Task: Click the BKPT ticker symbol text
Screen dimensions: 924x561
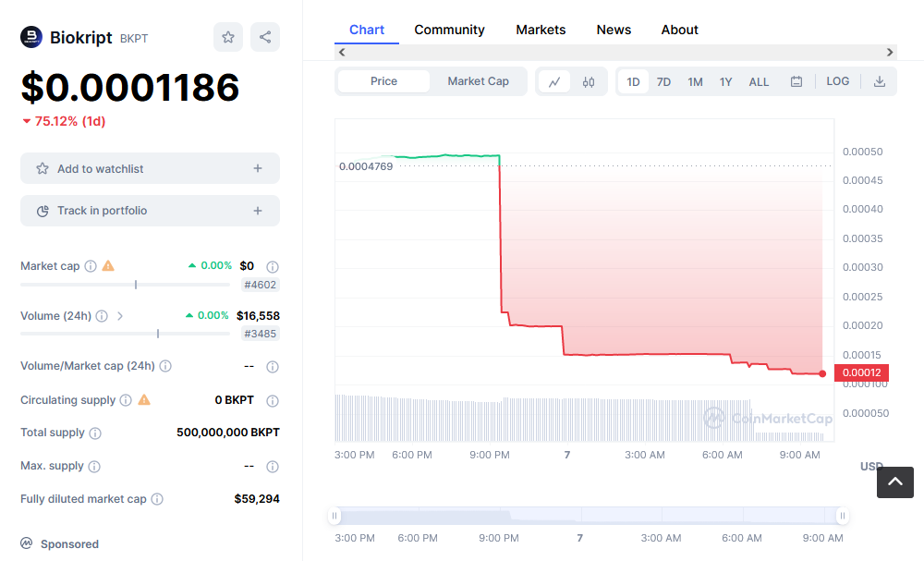Action: pos(134,38)
